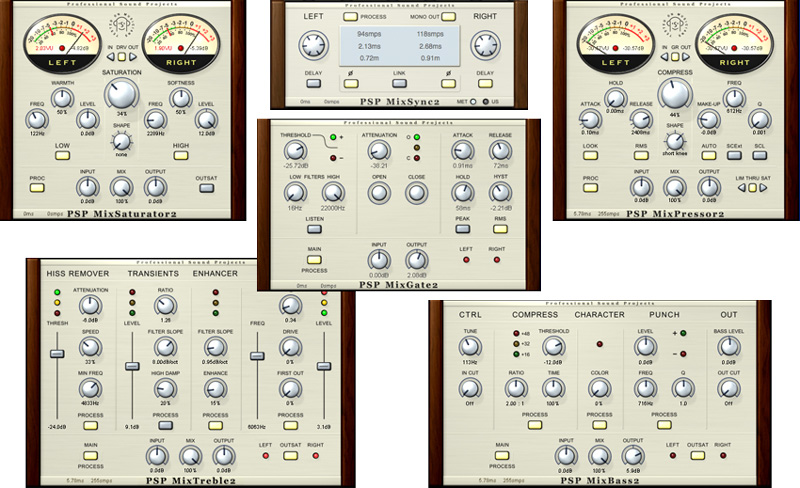Click the Make-Up knob in MixPressor2

click(x=709, y=121)
